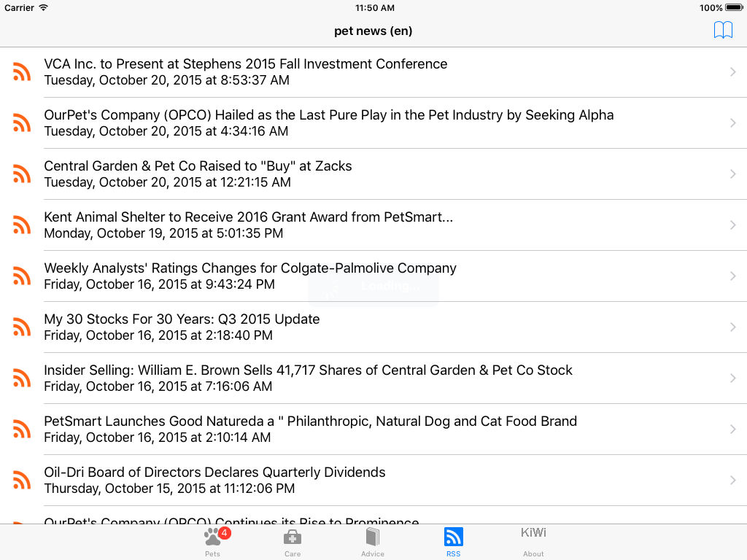Expand the OurPet's Hailed article chevron

[x=732, y=122]
